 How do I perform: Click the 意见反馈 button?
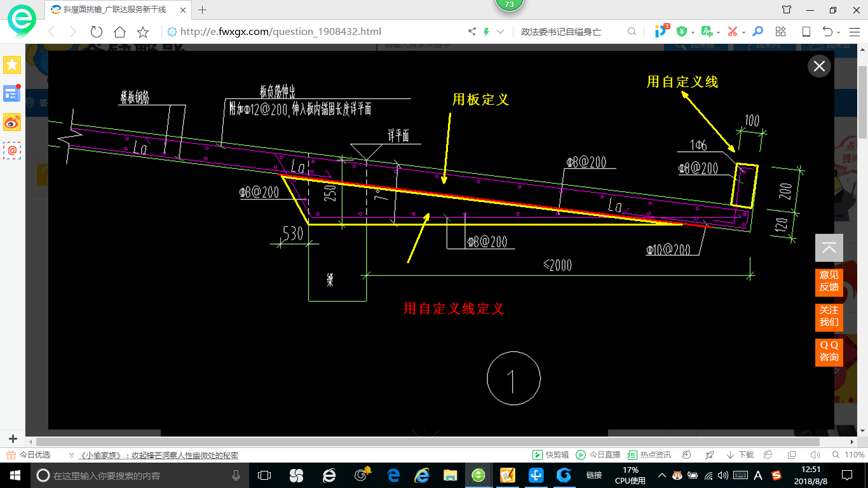829,281
